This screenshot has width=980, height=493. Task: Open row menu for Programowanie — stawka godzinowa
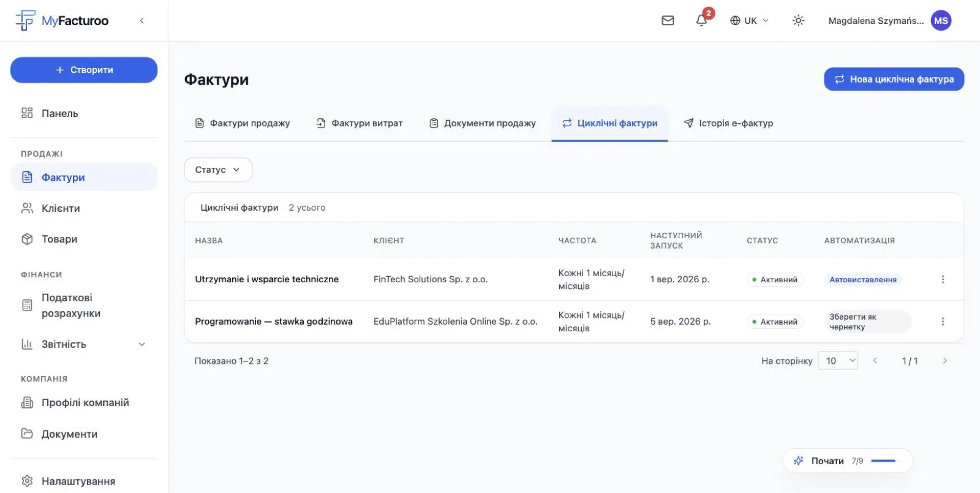click(943, 322)
